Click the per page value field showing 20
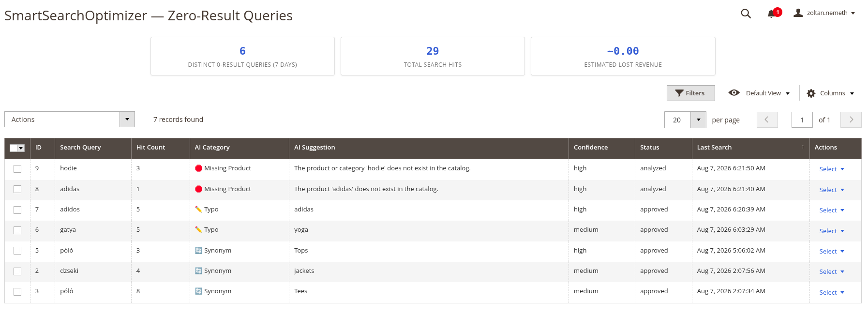The height and width of the screenshot is (315, 868). [677, 120]
